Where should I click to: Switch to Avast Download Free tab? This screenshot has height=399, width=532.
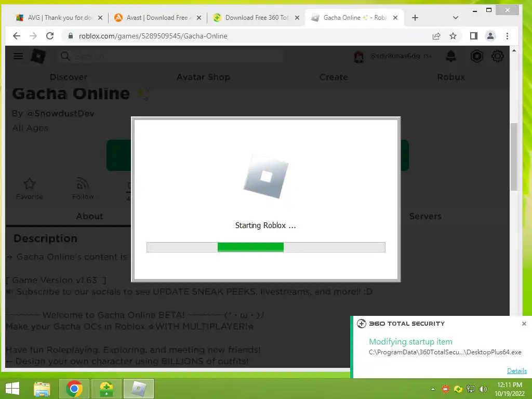pos(157,18)
